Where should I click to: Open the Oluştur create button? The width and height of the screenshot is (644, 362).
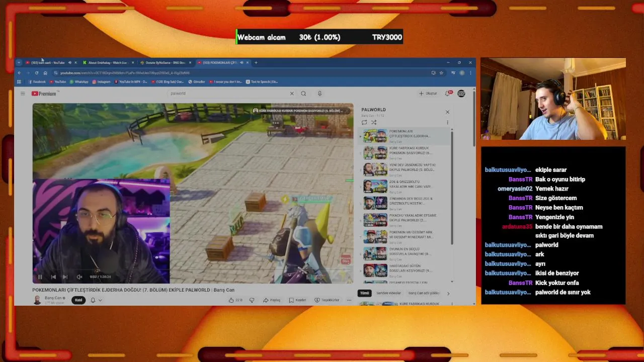click(428, 94)
